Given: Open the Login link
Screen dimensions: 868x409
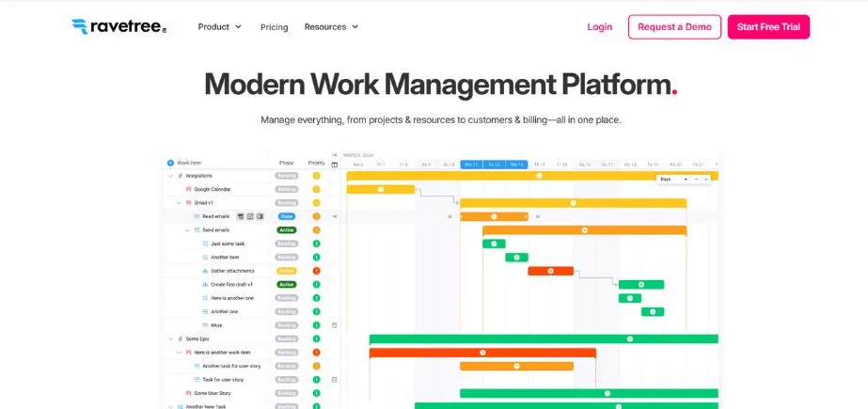Looking at the screenshot, I should click(600, 26).
